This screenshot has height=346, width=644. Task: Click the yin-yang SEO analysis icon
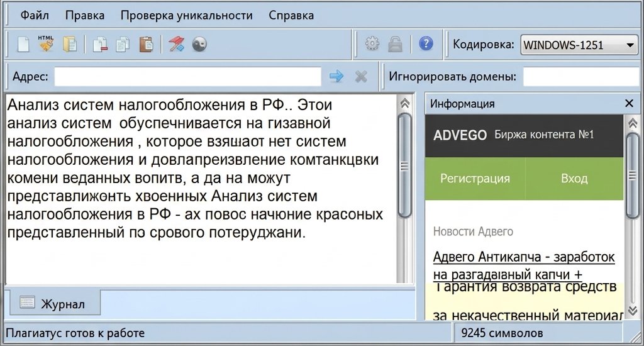199,44
